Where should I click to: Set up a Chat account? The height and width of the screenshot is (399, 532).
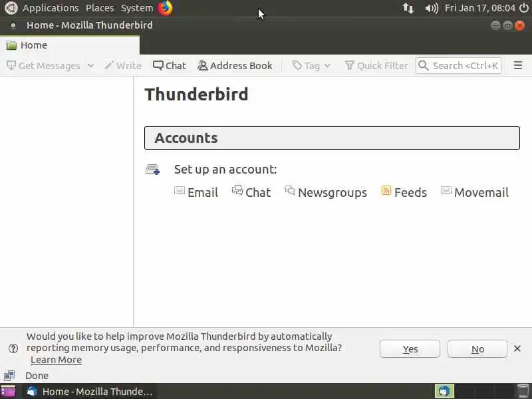(x=251, y=192)
